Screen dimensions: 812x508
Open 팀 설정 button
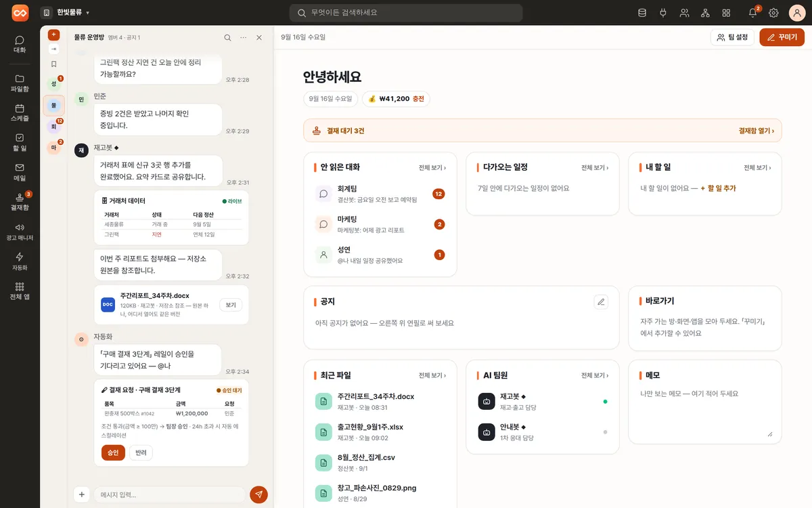(x=732, y=37)
